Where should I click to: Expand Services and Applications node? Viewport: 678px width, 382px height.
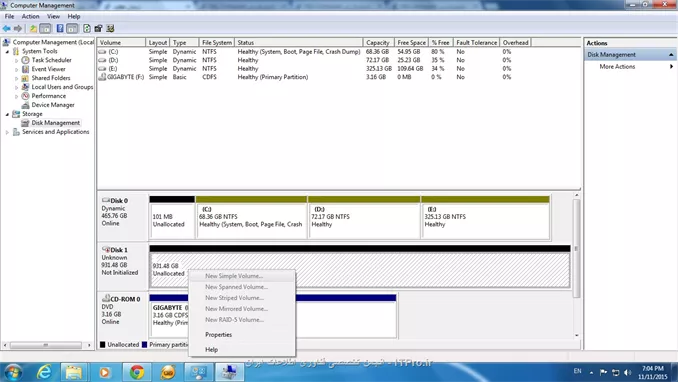(x=7, y=132)
